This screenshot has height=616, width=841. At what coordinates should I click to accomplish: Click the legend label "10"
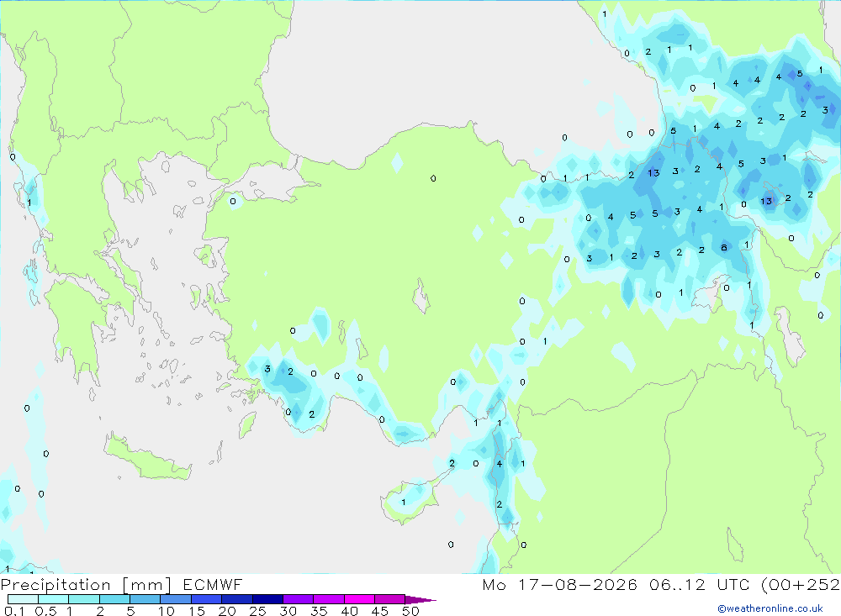[167, 611]
